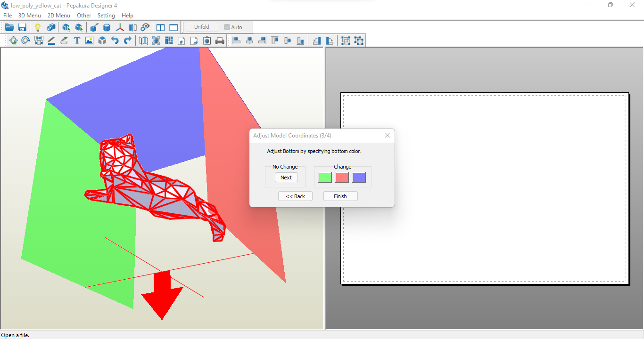This screenshot has width=644, height=339.
Task: Click the page-with-arrow export icon
Action: pos(194,40)
